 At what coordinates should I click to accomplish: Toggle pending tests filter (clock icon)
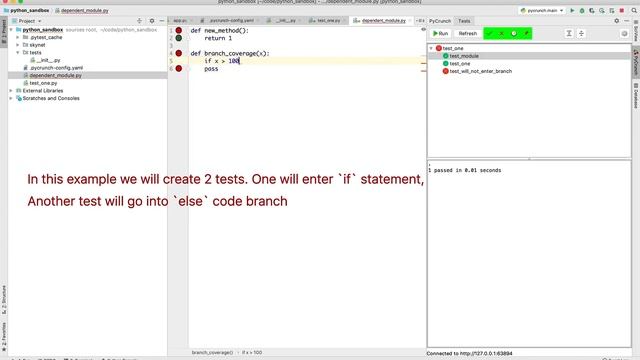(514, 33)
